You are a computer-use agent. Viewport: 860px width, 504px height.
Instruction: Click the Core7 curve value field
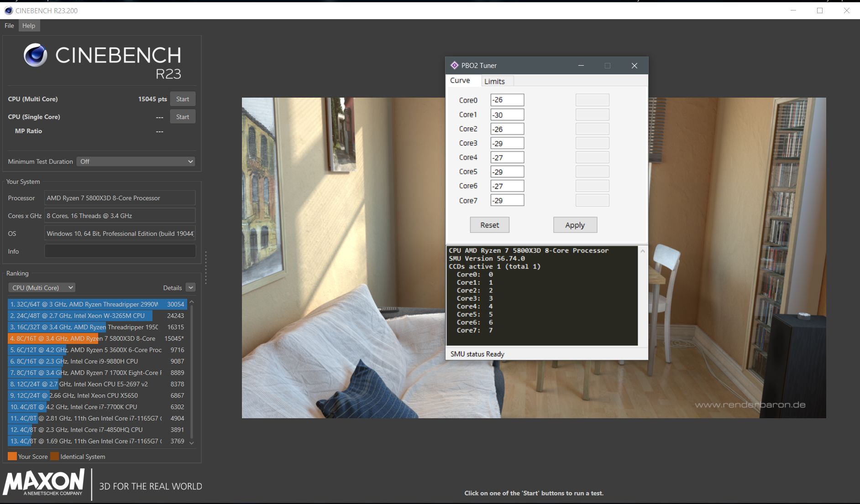[x=507, y=200]
